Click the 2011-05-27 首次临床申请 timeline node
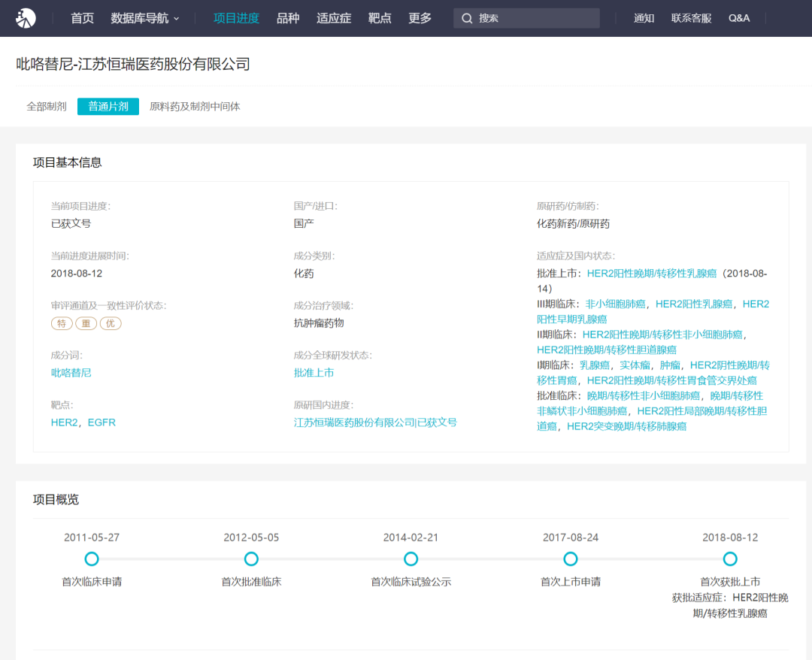The image size is (812, 660). coord(92,559)
